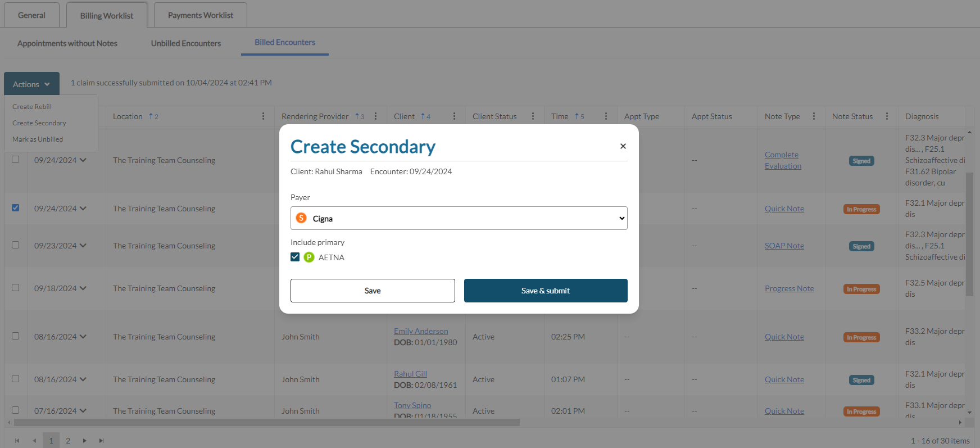Expand the 08/16/2024 Emily Anderson row chevron
This screenshot has height=448, width=980.
click(x=83, y=337)
